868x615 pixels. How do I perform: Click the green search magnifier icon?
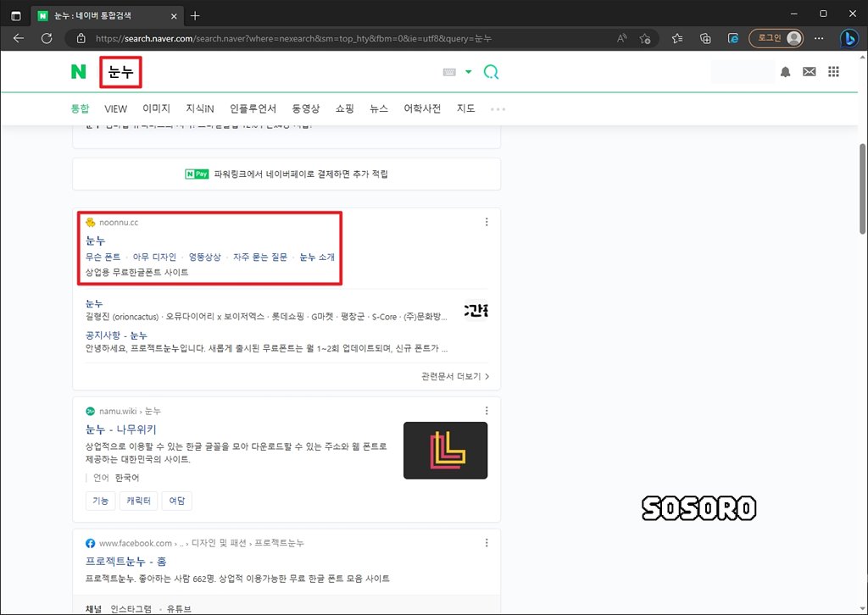pyautogui.click(x=491, y=72)
